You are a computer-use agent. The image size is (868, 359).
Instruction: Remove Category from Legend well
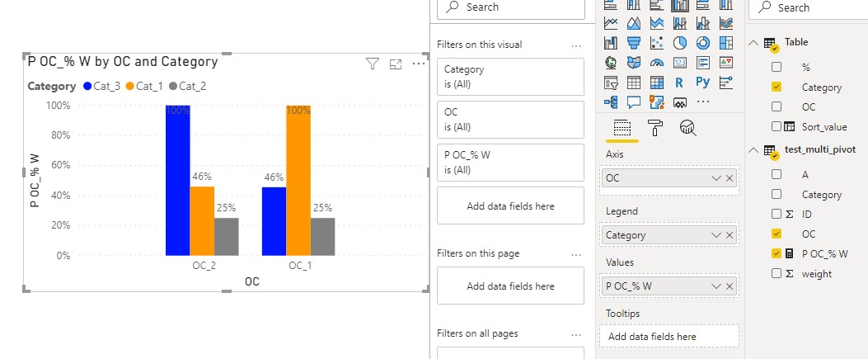coord(730,235)
